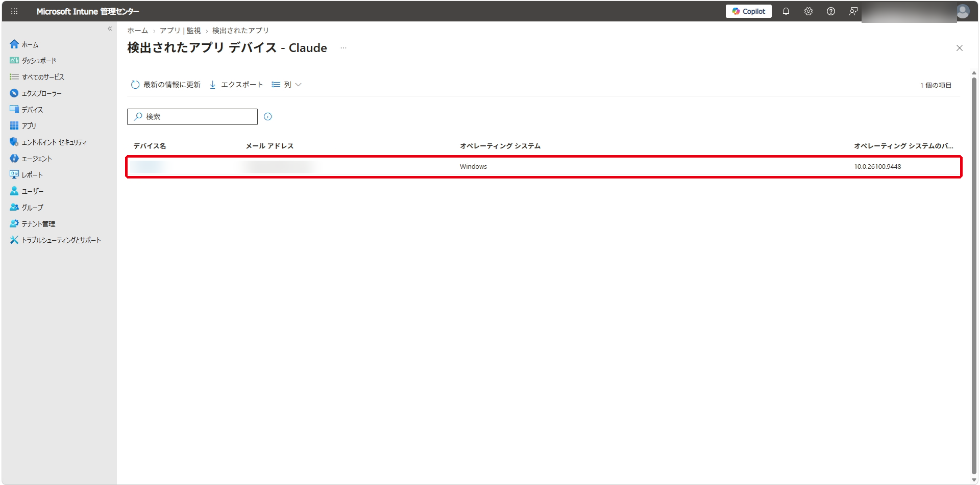
Task: Click the エクスポート toolbar button
Action: (236, 85)
